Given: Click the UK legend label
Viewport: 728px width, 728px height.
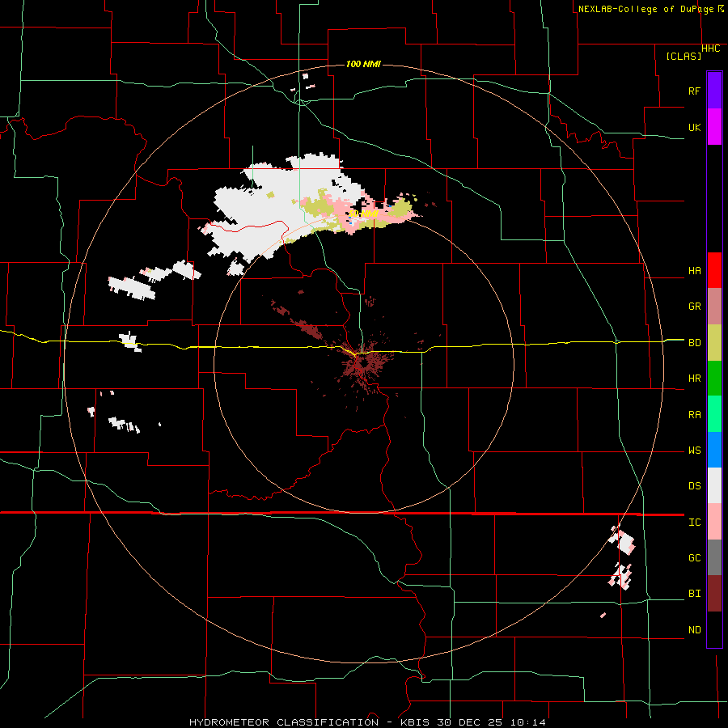Looking at the screenshot, I should point(694,127).
